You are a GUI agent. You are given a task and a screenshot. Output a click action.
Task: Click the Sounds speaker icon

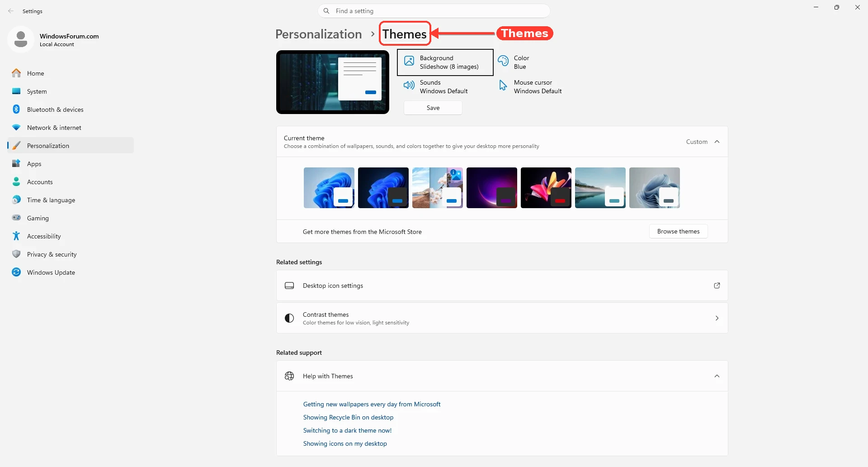(x=409, y=85)
